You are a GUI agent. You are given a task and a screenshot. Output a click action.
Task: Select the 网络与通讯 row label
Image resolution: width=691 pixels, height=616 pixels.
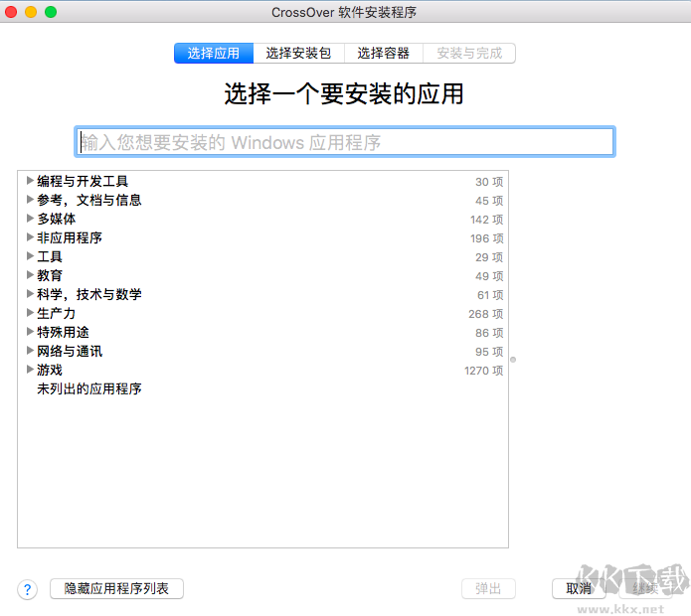(70, 352)
